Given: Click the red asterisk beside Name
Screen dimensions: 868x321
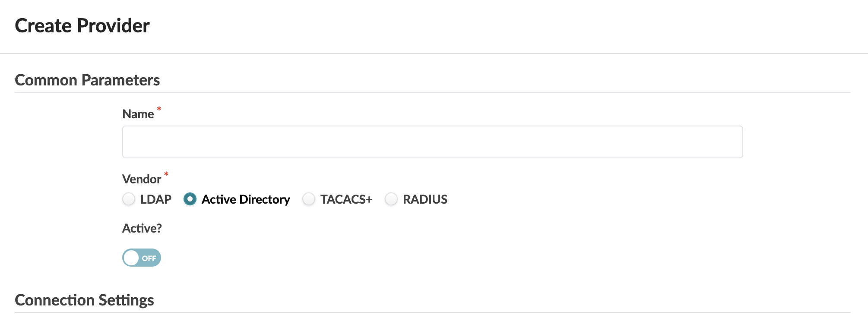Looking at the screenshot, I should coord(159,109).
